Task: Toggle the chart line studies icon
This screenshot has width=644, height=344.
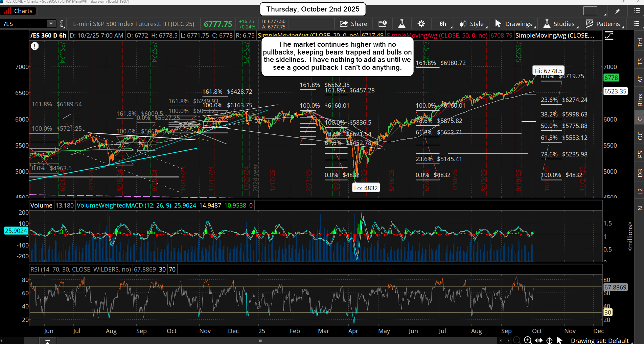Action: click(x=609, y=36)
